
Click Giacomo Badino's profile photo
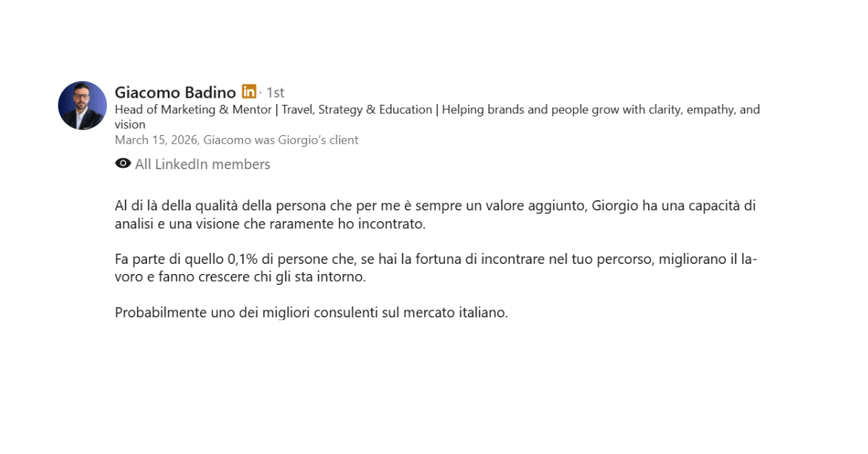pos(82,106)
